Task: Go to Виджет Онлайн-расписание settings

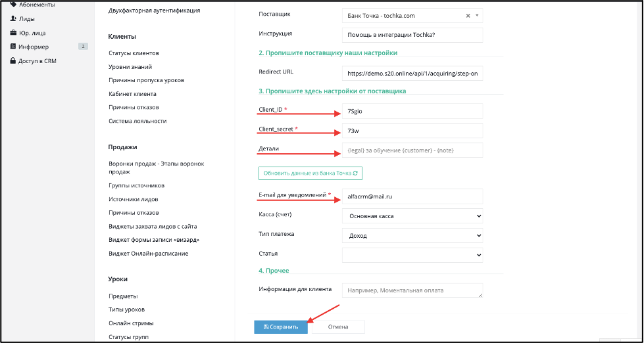Action: coord(148,254)
